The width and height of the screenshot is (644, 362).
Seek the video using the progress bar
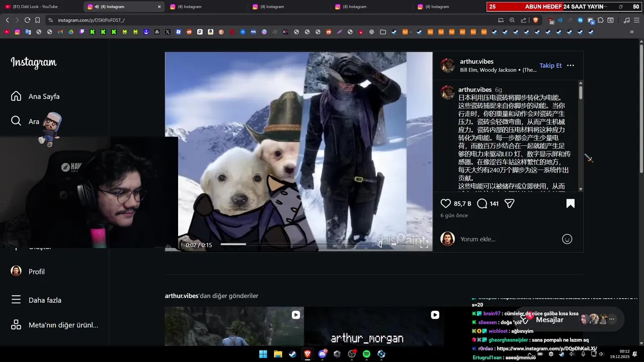(297, 244)
